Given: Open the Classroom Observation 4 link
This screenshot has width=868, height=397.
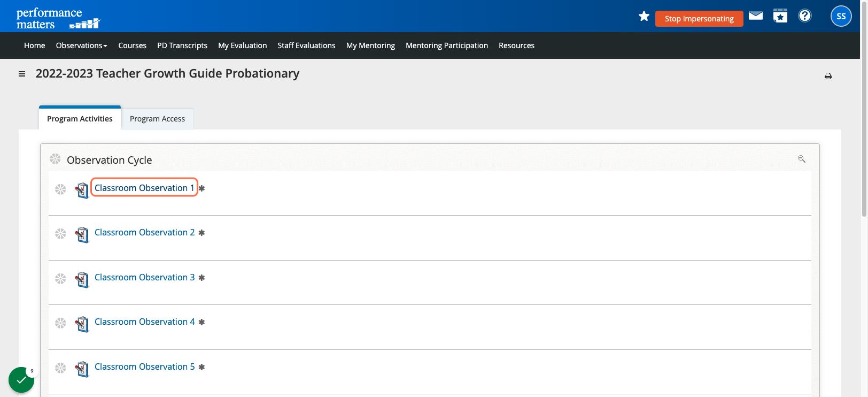Looking at the screenshot, I should (x=145, y=322).
